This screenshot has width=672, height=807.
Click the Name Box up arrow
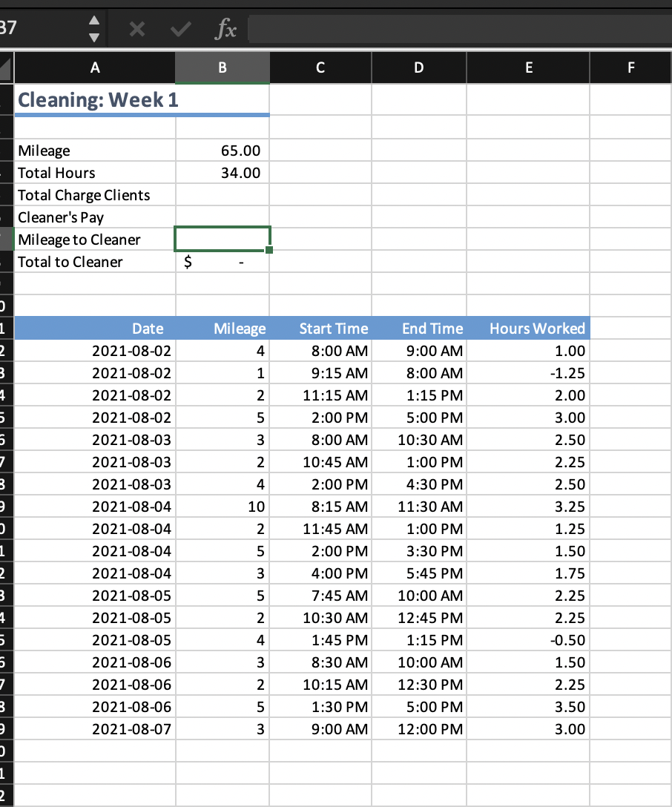[x=94, y=22]
